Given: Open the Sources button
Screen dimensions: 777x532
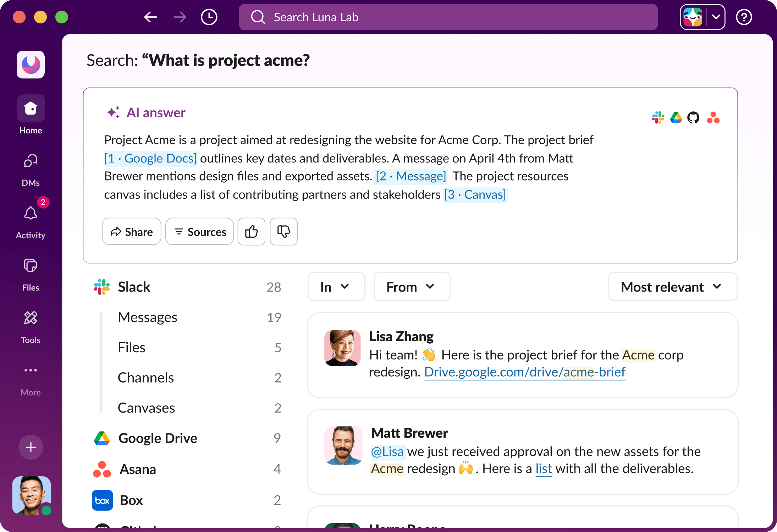Looking at the screenshot, I should pyautogui.click(x=200, y=232).
